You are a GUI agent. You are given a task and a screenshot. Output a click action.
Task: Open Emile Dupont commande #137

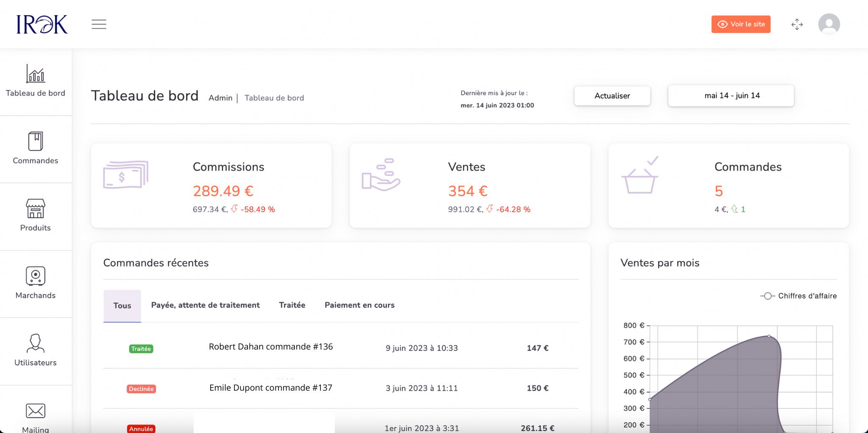[x=271, y=388]
